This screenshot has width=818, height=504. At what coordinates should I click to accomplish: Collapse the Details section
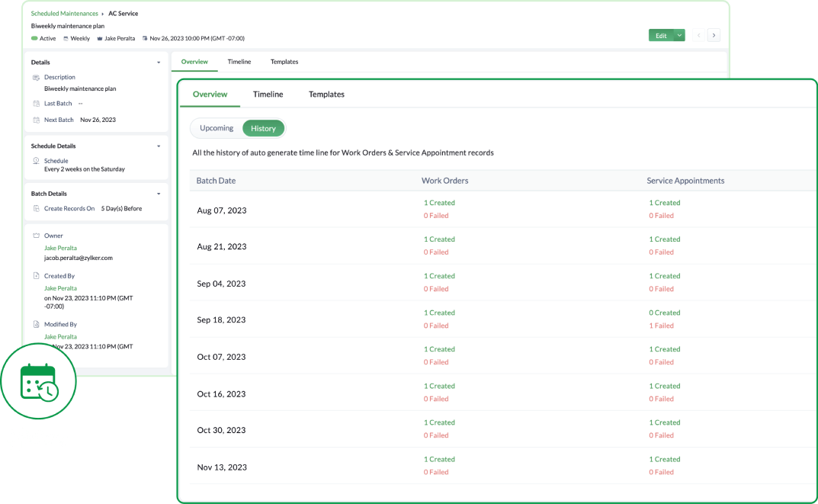(159, 63)
